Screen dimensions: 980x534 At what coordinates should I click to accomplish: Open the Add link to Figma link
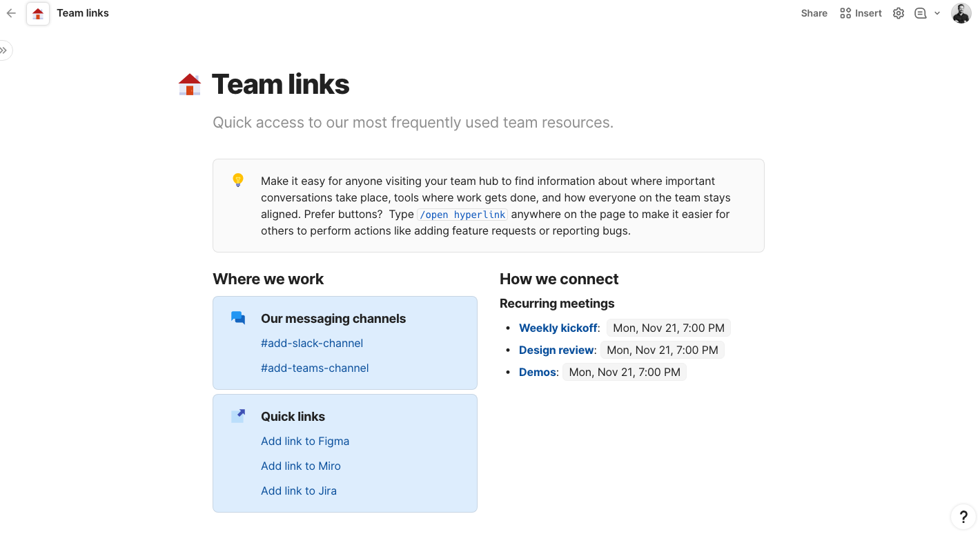(305, 441)
